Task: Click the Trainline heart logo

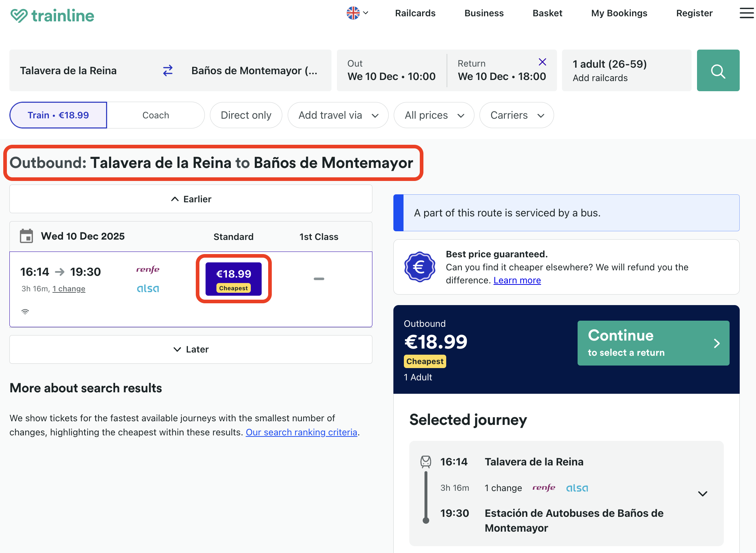Action: tap(20, 14)
